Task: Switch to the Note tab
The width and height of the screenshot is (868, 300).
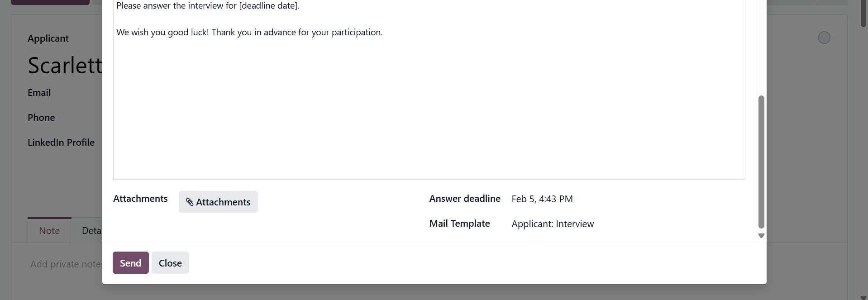Action: [49, 231]
